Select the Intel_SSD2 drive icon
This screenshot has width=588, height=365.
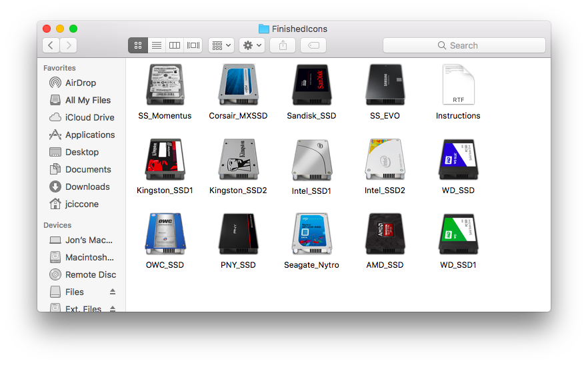(385, 159)
